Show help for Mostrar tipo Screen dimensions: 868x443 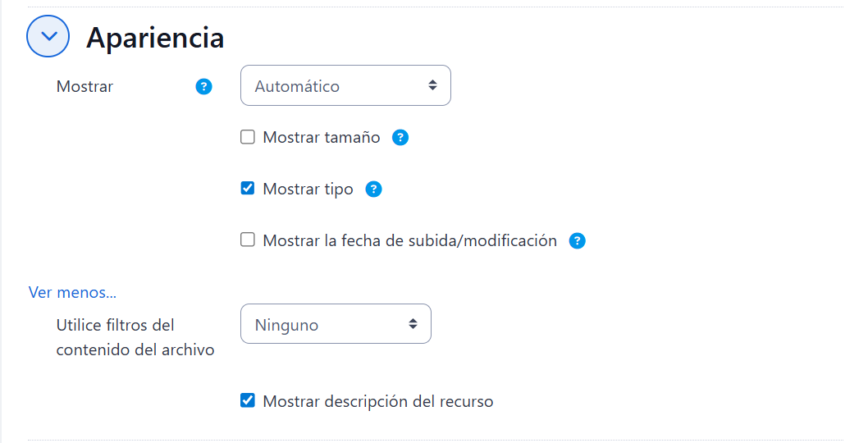373,190
